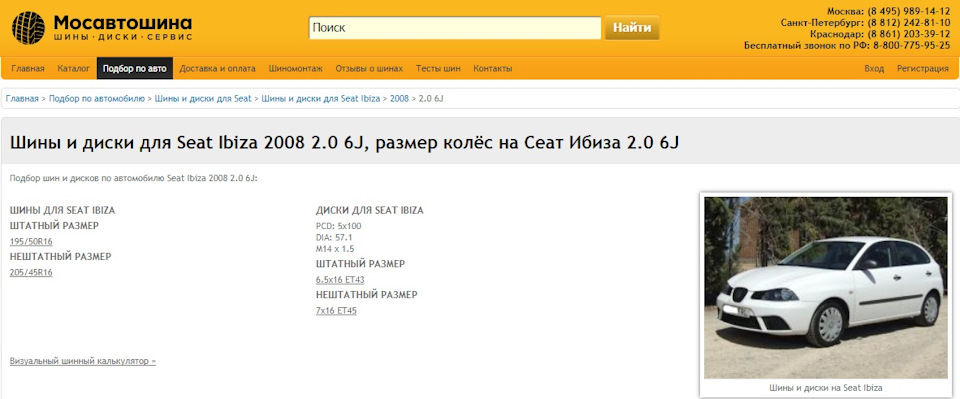
Task: Open wheel size 6.5x16 ET43 link
Action: click(x=340, y=280)
